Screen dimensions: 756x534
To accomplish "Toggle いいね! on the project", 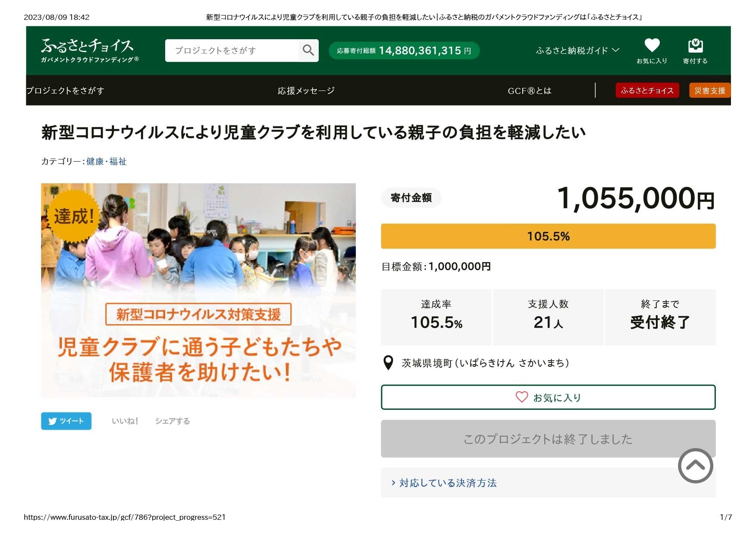I will coord(125,421).
